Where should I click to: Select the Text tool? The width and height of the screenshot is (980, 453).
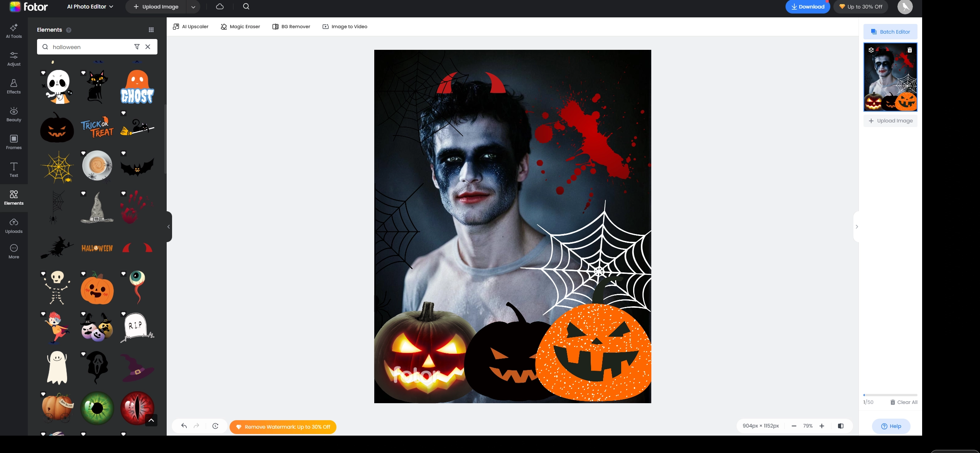coord(14,170)
